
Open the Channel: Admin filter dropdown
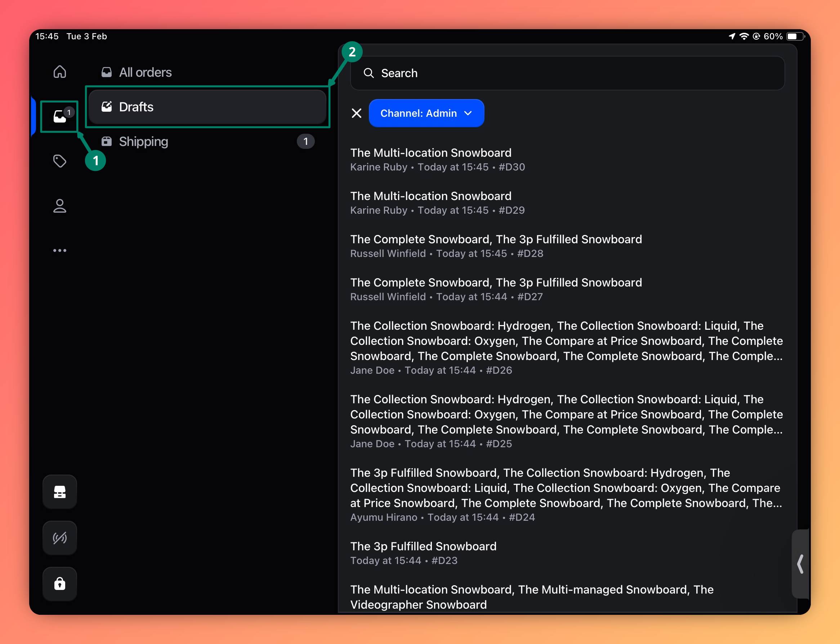tap(426, 113)
